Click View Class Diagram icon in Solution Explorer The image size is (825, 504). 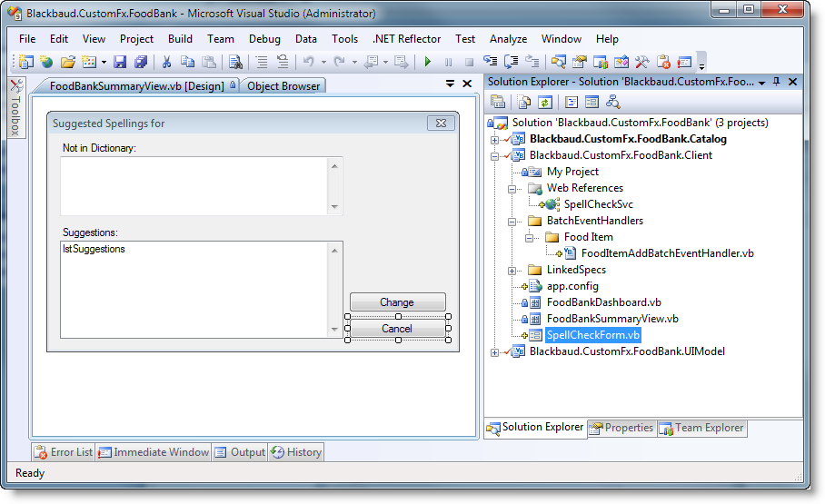pos(613,102)
